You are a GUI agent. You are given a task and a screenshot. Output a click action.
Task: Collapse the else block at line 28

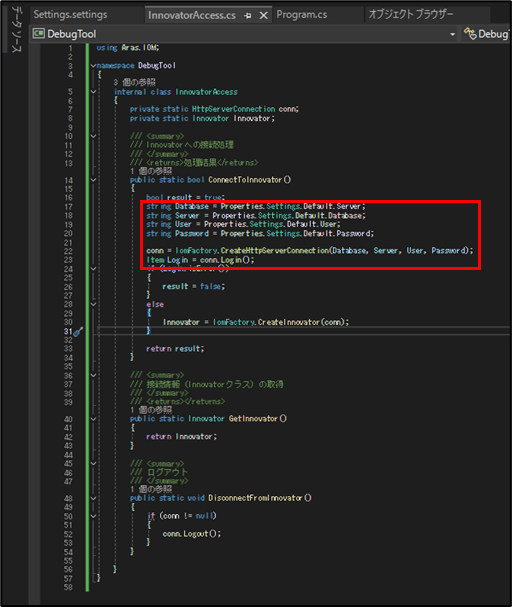pos(93,304)
